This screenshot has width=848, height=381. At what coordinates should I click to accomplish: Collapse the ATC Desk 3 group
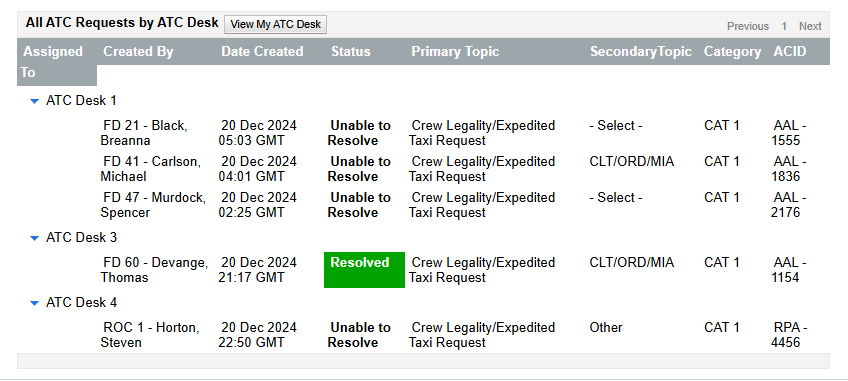35,238
